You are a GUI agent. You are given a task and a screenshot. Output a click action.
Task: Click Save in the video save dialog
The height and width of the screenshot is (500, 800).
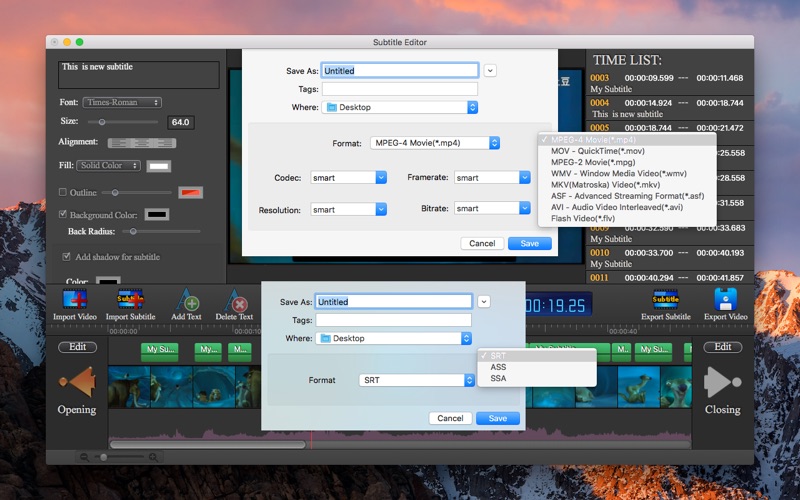530,243
